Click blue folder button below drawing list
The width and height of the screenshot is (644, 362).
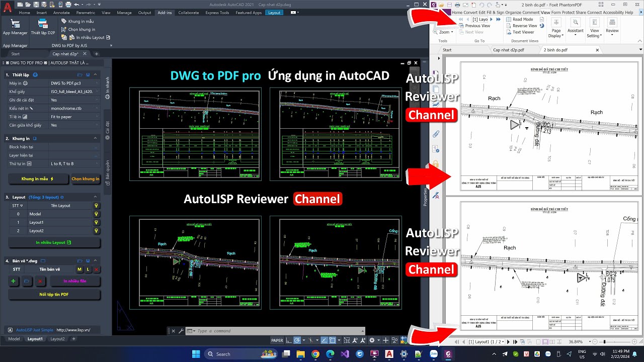[27, 281]
